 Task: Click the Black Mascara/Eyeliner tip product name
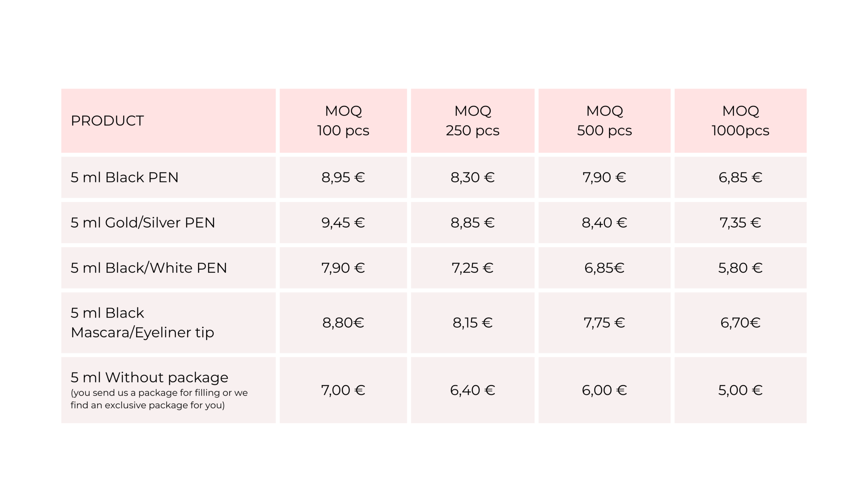pos(142,323)
